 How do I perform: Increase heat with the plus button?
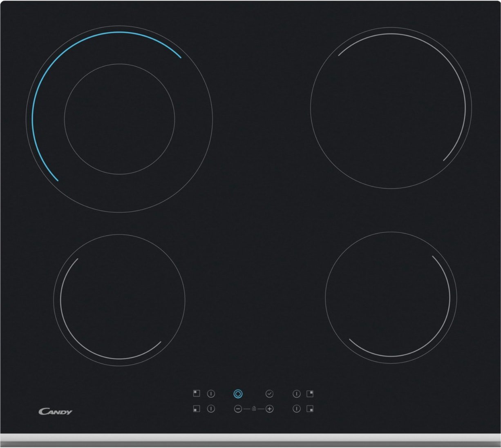click(x=269, y=408)
